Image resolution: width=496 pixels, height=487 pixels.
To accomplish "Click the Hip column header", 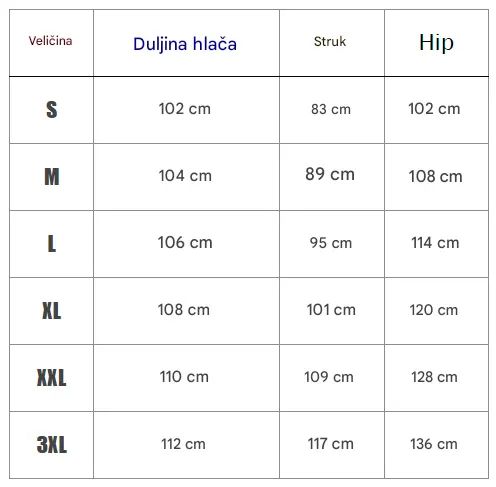I will click(x=436, y=43).
